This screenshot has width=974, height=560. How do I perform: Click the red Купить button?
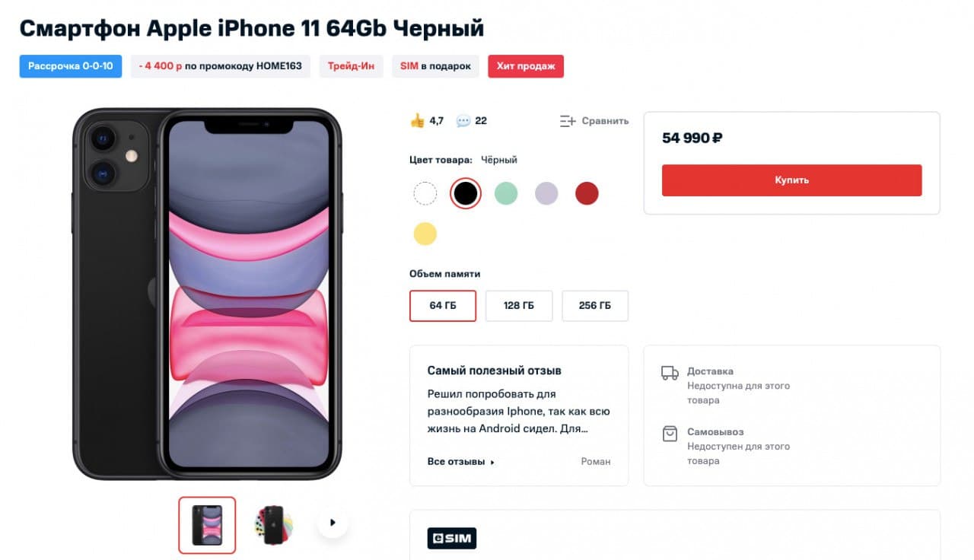[791, 180]
